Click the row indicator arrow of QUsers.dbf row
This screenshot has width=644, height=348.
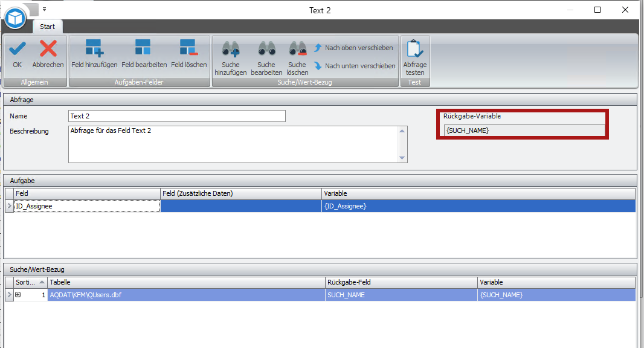(x=10, y=295)
